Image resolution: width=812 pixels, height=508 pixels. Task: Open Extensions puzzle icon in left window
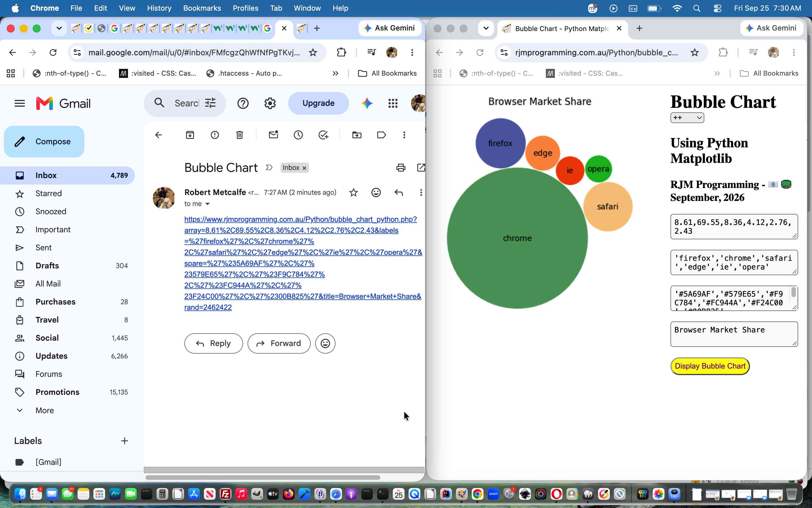(x=341, y=52)
